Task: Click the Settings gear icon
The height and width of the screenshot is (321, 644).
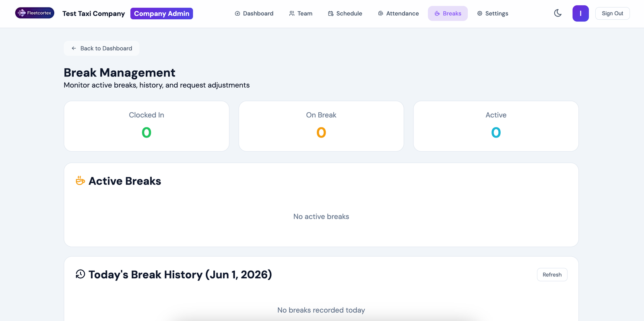Action: pos(480,14)
